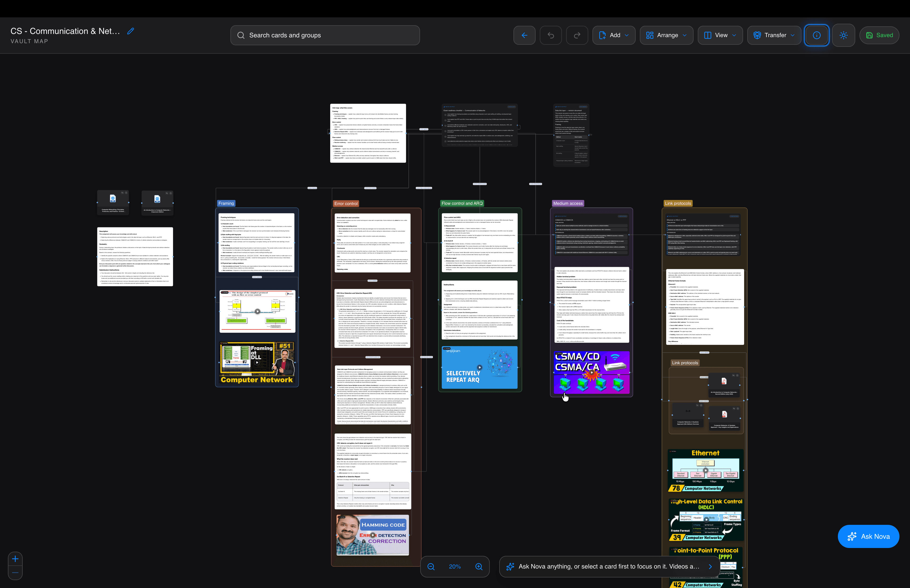This screenshot has width=910, height=588.
Task: Open the Ethernet video thumbnail
Action: pos(706,470)
